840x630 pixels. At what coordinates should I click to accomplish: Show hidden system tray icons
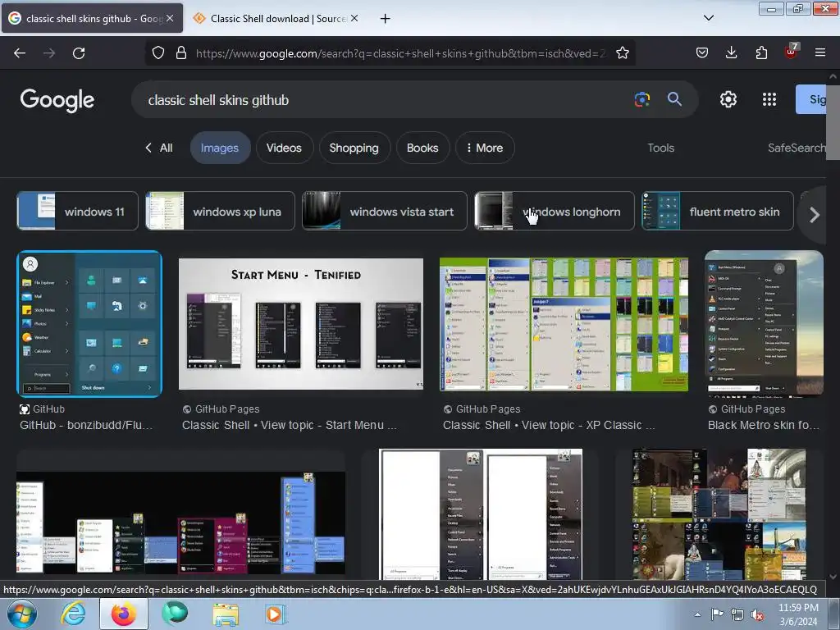pyautogui.click(x=697, y=614)
